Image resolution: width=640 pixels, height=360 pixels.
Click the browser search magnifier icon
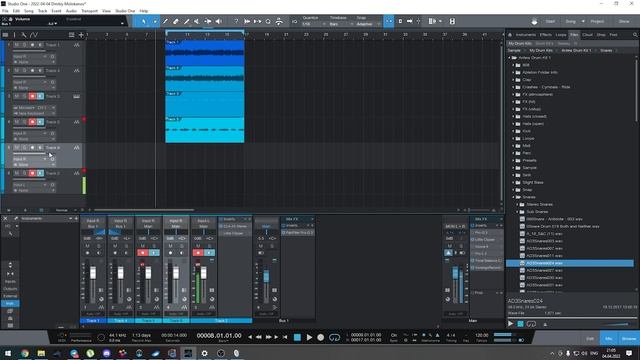(635, 35)
